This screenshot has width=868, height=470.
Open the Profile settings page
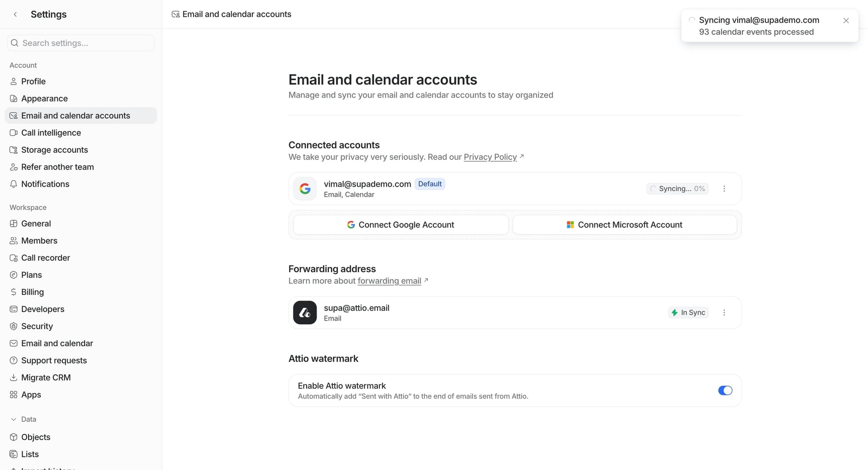(x=33, y=81)
